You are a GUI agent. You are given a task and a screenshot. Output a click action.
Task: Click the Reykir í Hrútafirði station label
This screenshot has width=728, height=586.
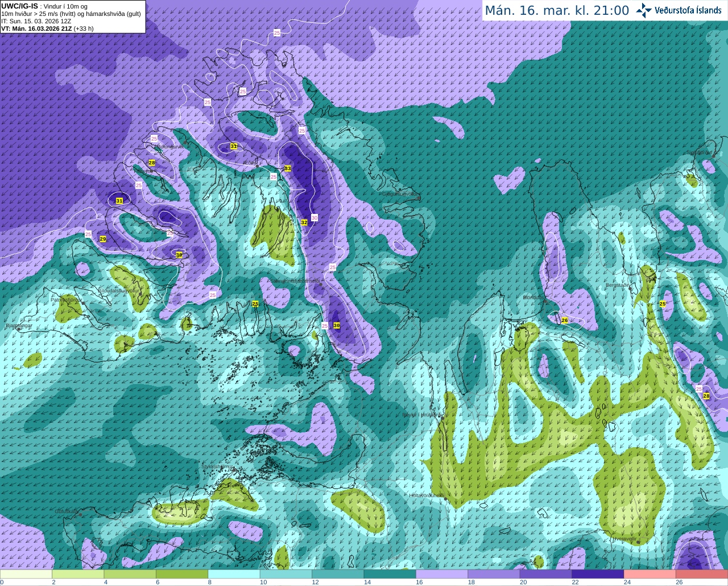(422, 415)
